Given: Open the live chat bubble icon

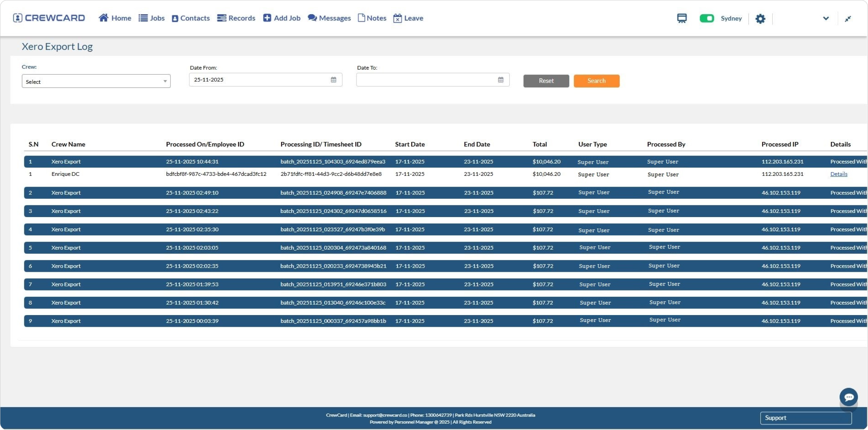Looking at the screenshot, I should pos(848,397).
